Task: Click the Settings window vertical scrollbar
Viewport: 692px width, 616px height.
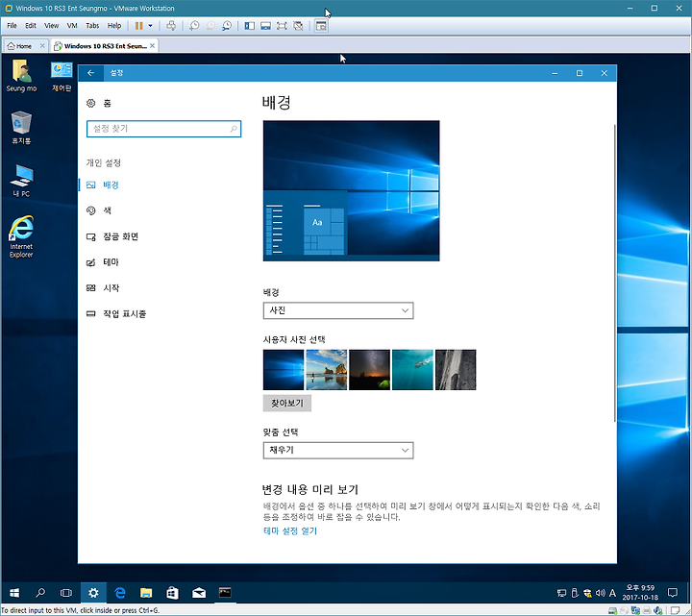Action: (615, 273)
